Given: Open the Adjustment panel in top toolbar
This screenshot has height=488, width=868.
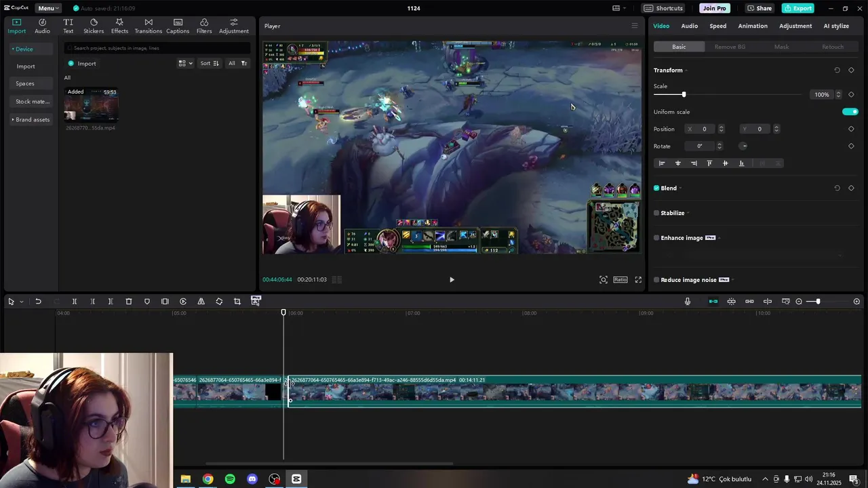Looking at the screenshot, I should point(233,26).
